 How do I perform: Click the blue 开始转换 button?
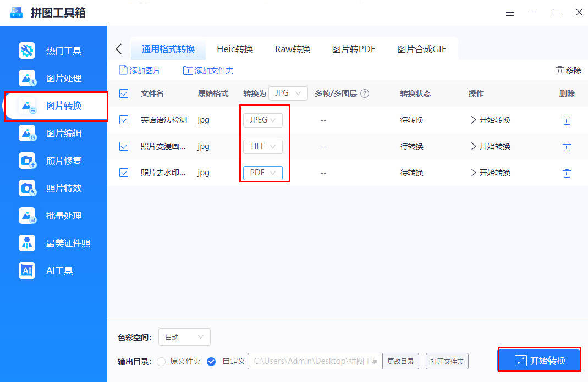coord(539,360)
